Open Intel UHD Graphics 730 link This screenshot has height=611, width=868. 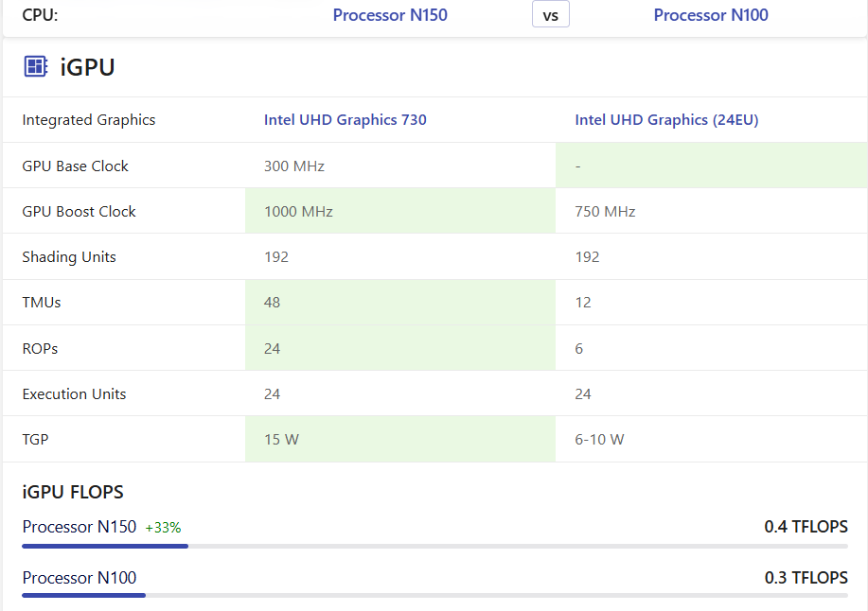[345, 119]
